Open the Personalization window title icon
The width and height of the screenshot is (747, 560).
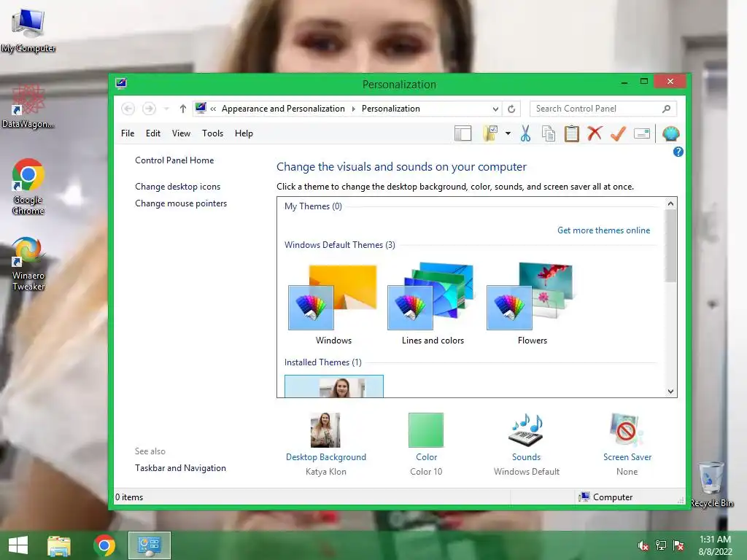[121, 84]
